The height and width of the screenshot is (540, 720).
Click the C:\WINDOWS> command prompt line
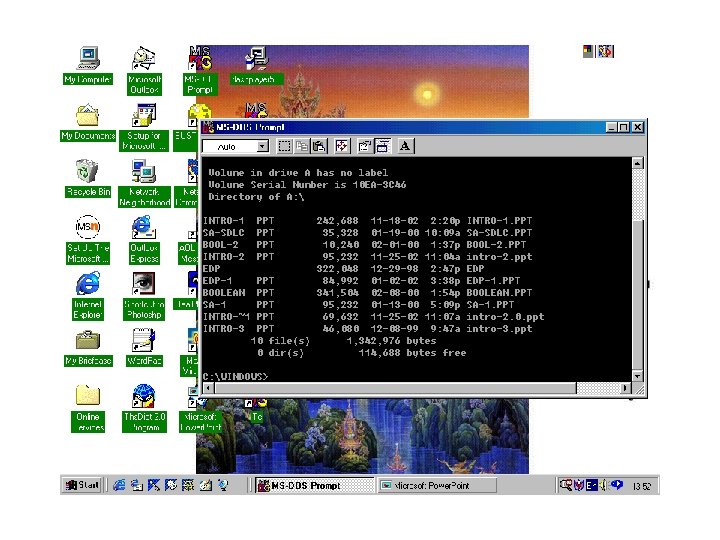[236, 377]
